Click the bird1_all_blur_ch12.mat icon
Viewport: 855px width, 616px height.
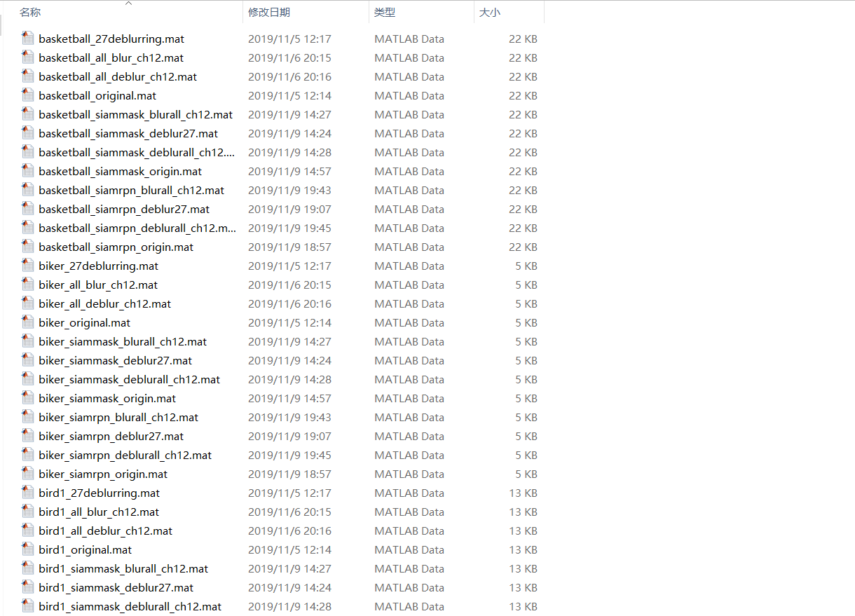coord(27,512)
